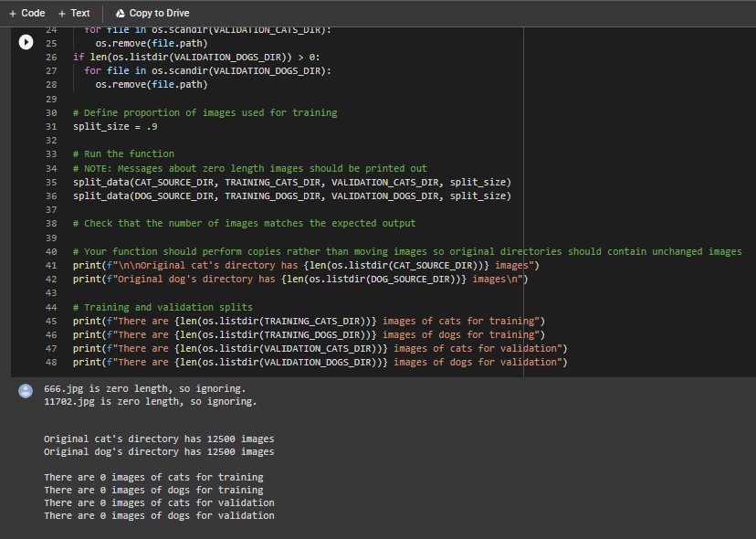Click the split_data CAT_SOURCE_DIR line
This screenshot has height=539, width=756.
[x=291, y=182]
